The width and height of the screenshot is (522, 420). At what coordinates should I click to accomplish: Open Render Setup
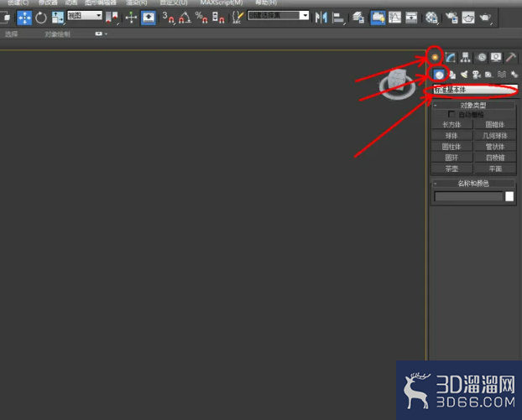click(452, 18)
